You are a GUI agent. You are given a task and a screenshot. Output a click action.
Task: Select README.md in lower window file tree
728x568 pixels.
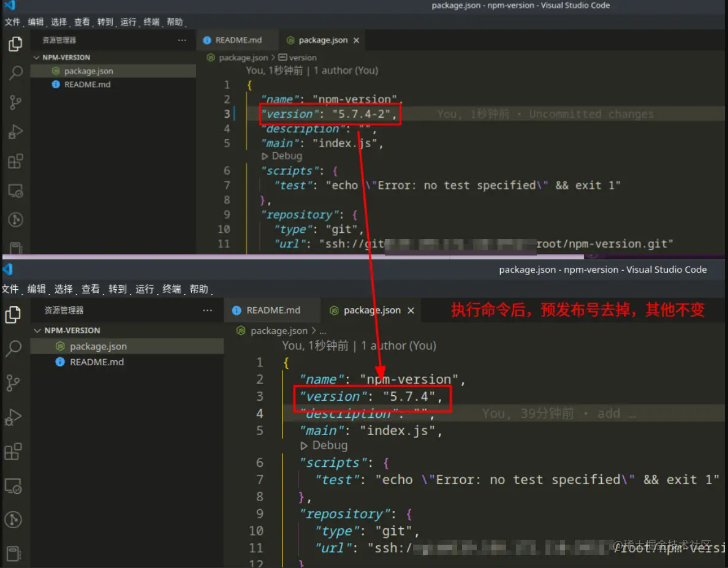(x=127, y=362)
